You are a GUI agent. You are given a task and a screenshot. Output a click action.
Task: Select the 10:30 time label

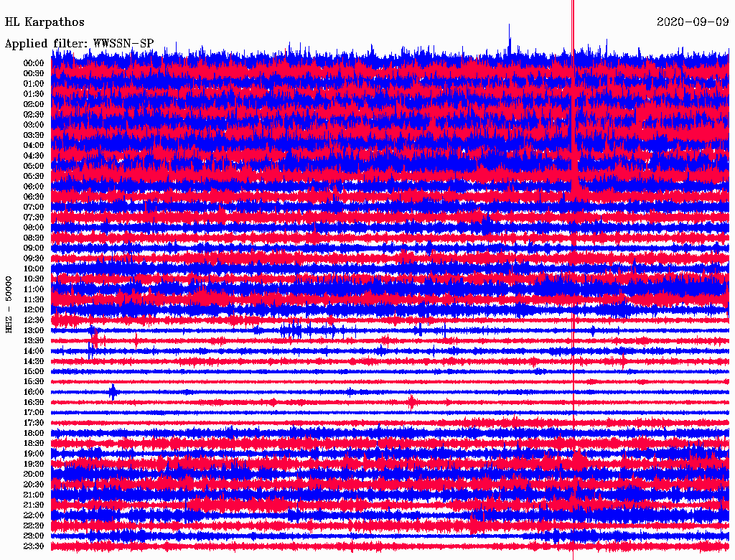[x=34, y=279]
